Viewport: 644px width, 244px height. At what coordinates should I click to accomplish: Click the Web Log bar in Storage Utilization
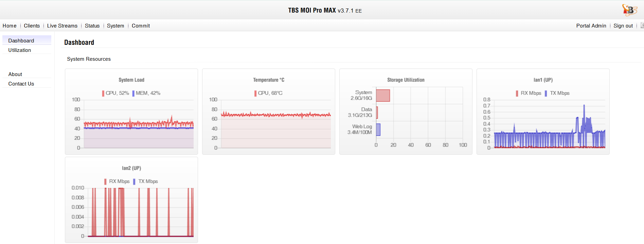pos(378,129)
